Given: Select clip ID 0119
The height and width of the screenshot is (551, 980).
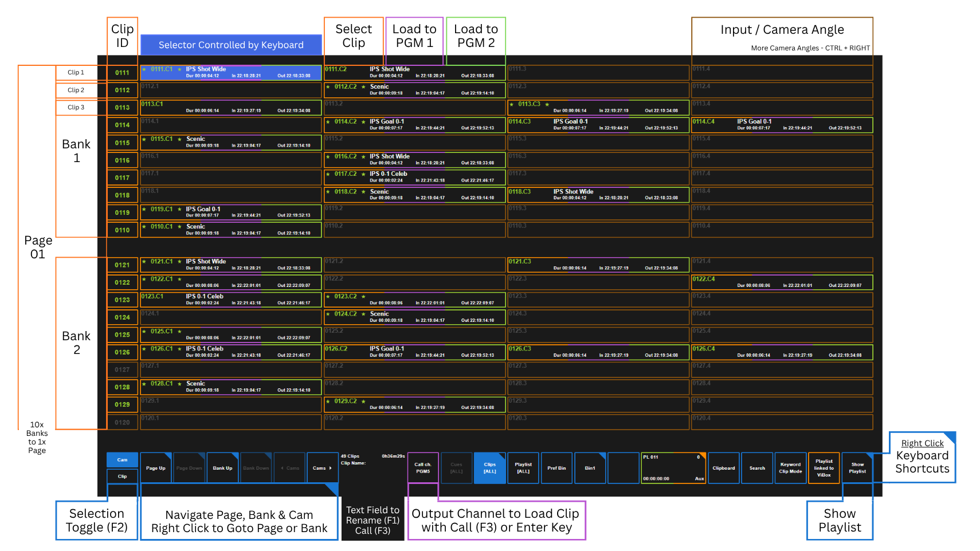Looking at the screenshot, I should point(122,212).
